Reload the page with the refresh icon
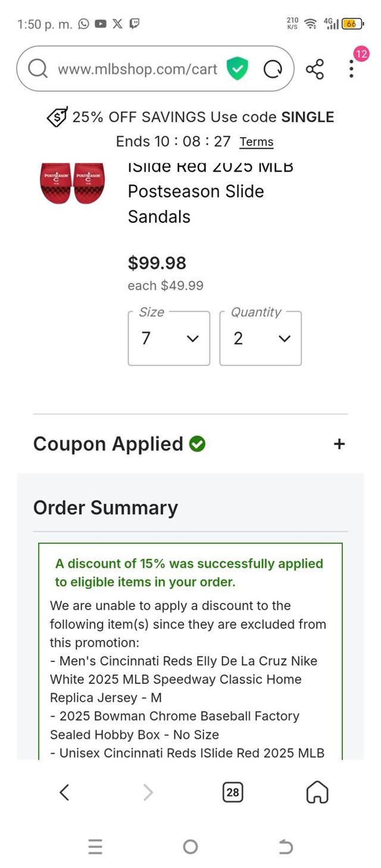The height and width of the screenshot is (868, 381). pos(273,70)
